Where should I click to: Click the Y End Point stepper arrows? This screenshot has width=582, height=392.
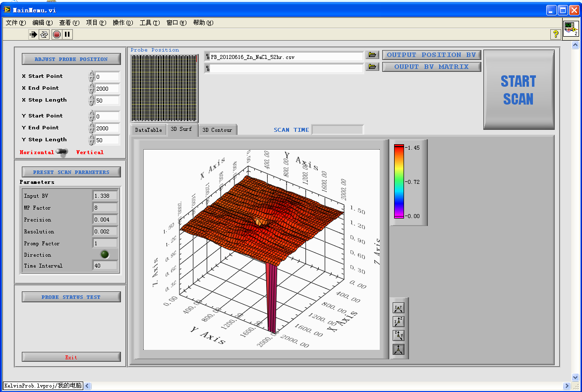(x=91, y=128)
